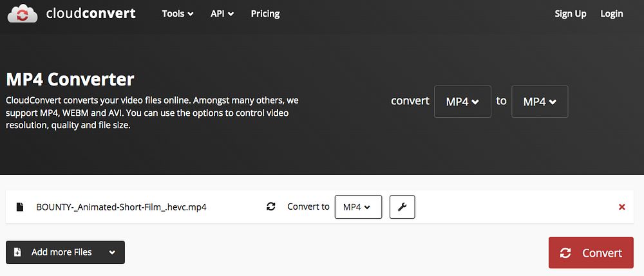Go to the Pricing page
644x276 pixels.
coord(265,14)
